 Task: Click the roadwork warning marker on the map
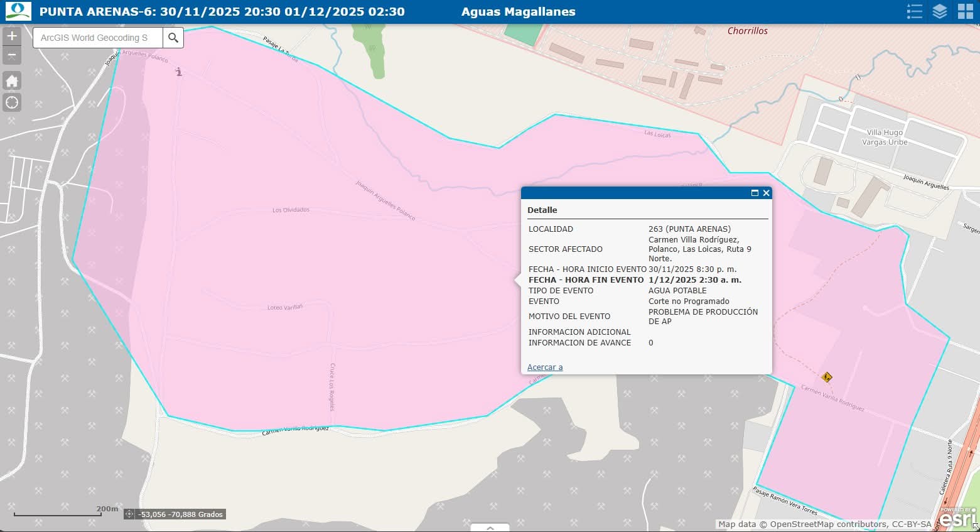[x=826, y=377]
